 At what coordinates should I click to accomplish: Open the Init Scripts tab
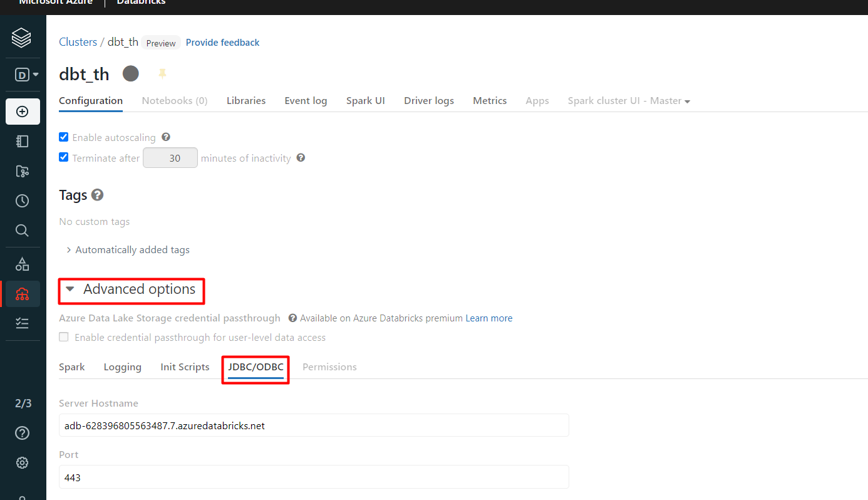(x=185, y=367)
